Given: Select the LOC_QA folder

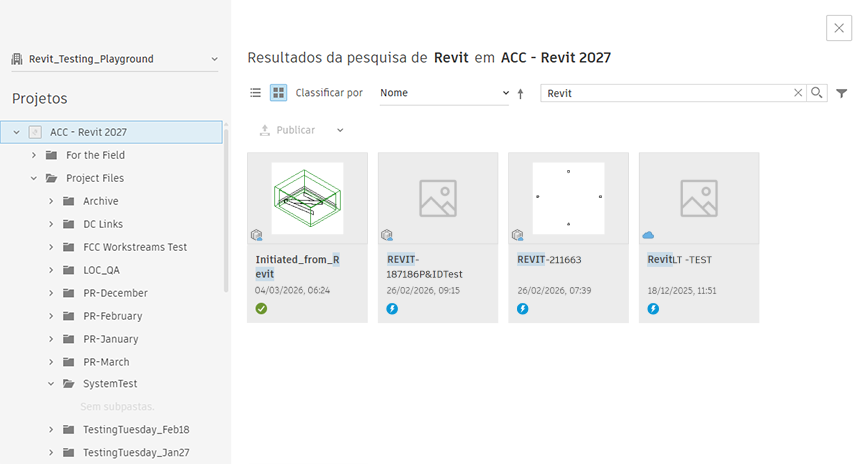Looking at the screenshot, I should [x=101, y=270].
